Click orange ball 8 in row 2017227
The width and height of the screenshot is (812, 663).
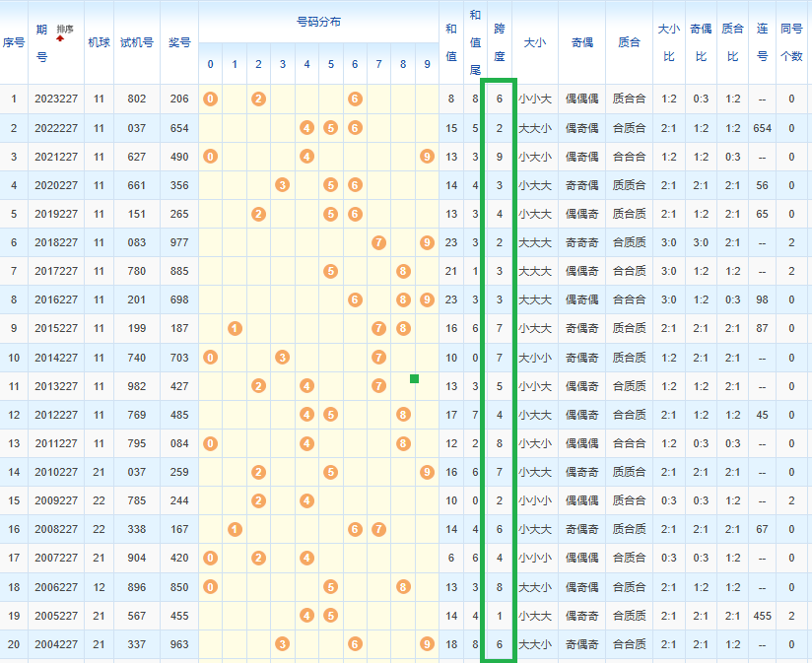403,271
